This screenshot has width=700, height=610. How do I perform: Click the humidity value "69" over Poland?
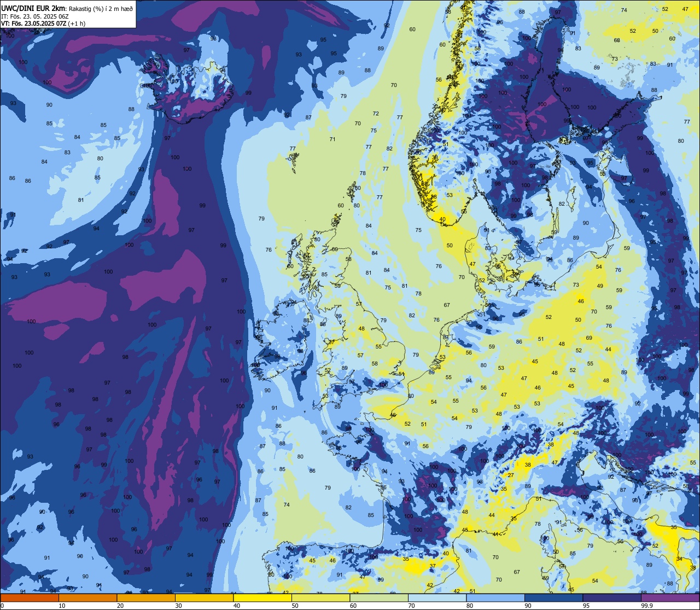tap(589, 338)
